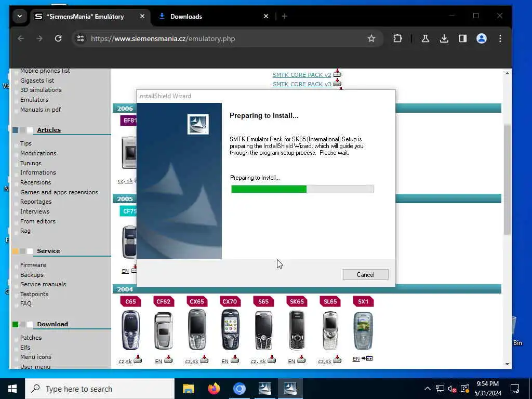Open the Testpoints sidebar link
This screenshot has height=399, width=532.
pos(34,294)
